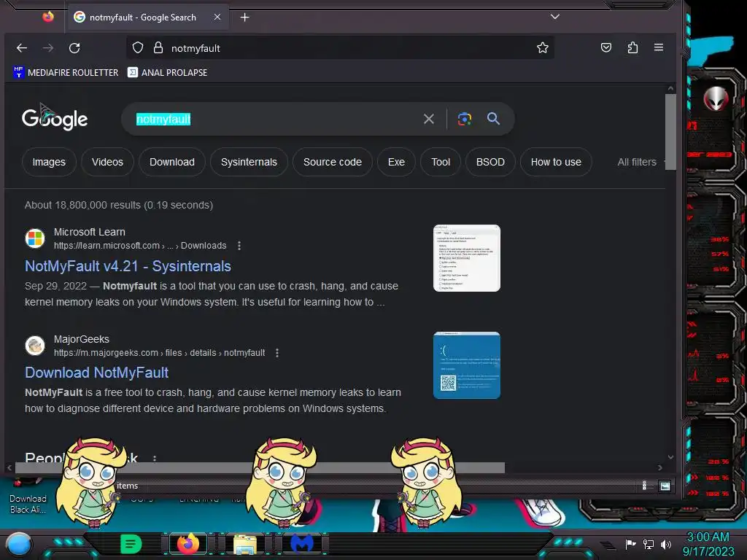
Task: Select the Download filter chip
Action: [172, 162]
